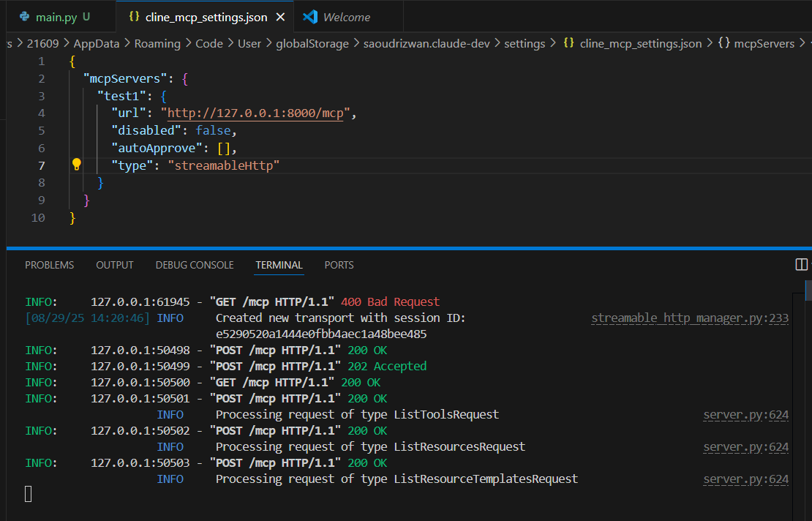
Task: Click the JSON icon in the breadcrumb file segment
Action: point(568,43)
